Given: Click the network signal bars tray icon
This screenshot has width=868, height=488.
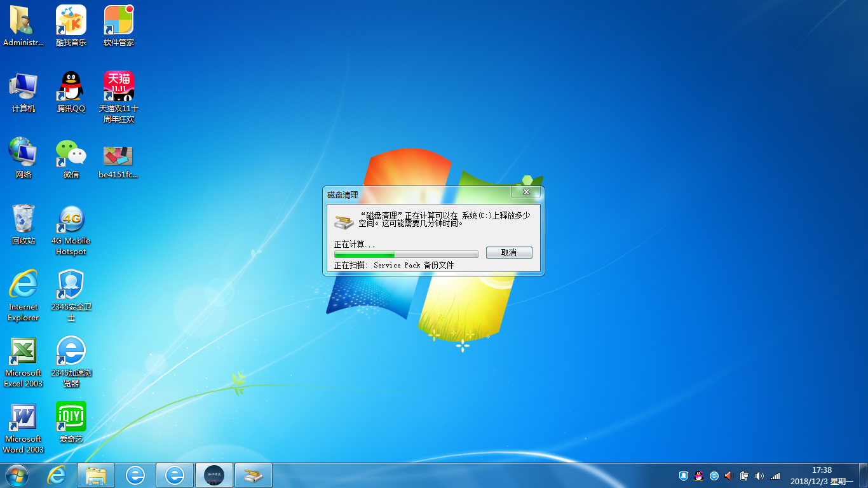Looking at the screenshot, I should coord(775,475).
